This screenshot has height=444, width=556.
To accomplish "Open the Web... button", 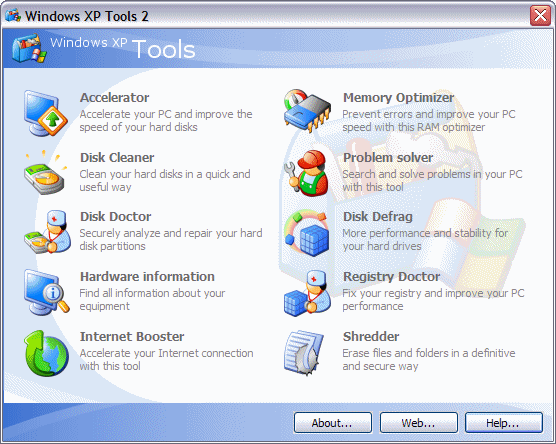I will coord(418,423).
